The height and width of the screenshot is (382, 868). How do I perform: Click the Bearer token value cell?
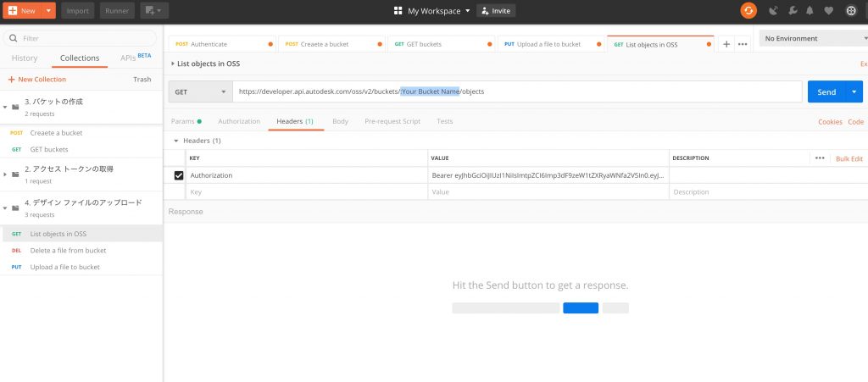548,175
